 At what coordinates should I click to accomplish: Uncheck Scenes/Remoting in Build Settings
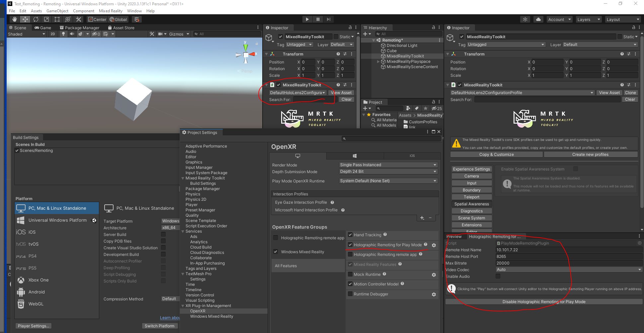[x=17, y=150]
